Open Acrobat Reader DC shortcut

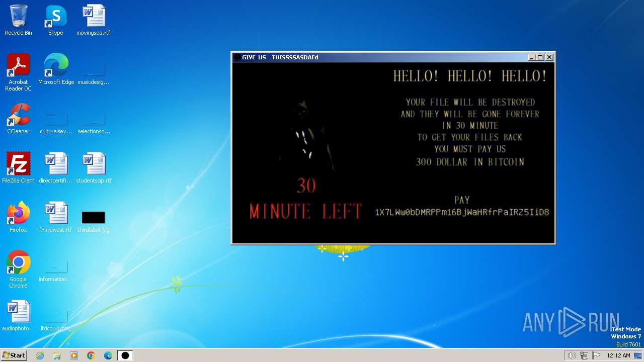tap(18, 72)
